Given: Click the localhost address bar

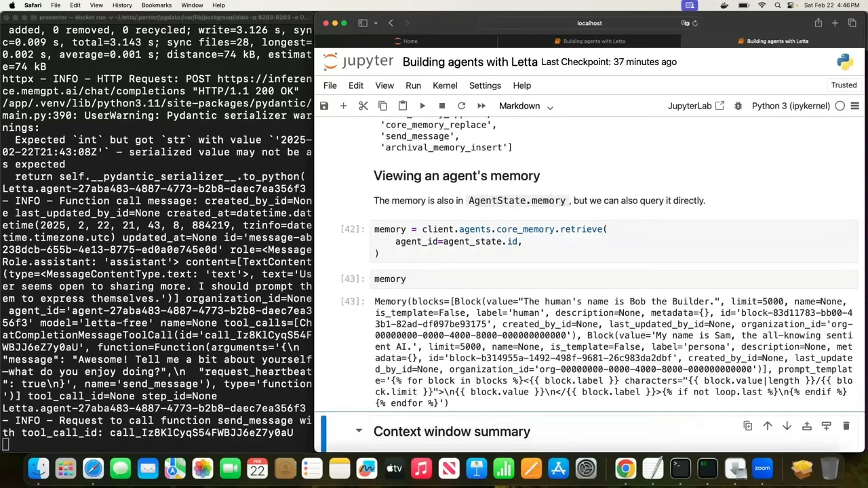Looking at the screenshot, I should click(589, 23).
